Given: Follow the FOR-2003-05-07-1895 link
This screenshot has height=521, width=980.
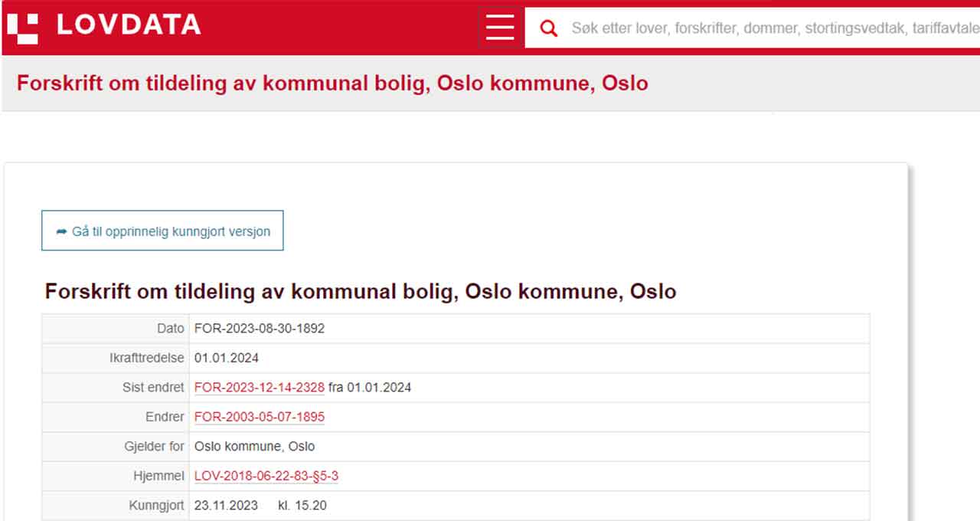Looking at the screenshot, I should [x=258, y=417].
